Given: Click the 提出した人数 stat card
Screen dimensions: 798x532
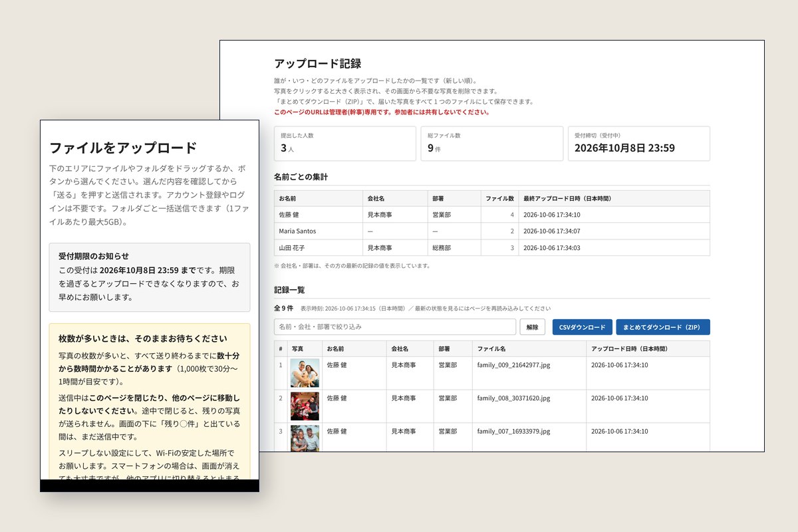Looking at the screenshot, I should (345, 144).
